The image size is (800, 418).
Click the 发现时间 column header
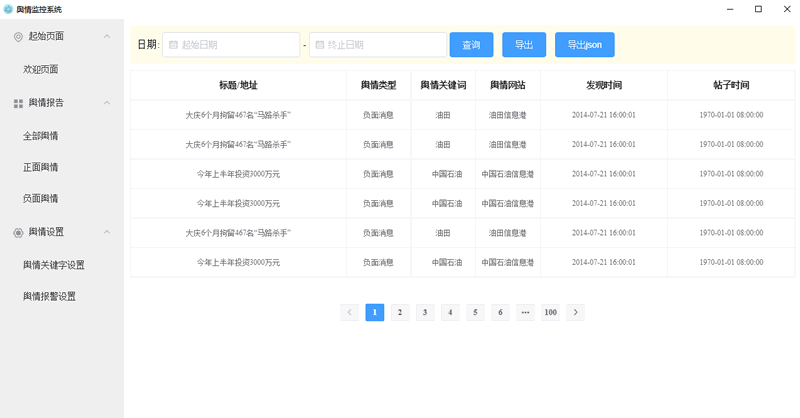pyautogui.click(x=604, y=85)
